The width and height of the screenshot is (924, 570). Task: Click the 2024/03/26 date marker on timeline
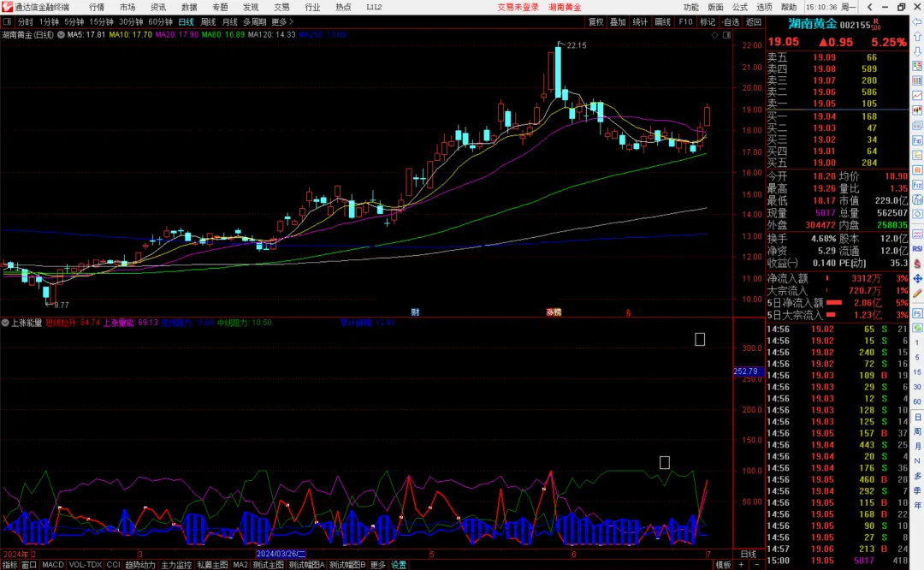(281, 554)
